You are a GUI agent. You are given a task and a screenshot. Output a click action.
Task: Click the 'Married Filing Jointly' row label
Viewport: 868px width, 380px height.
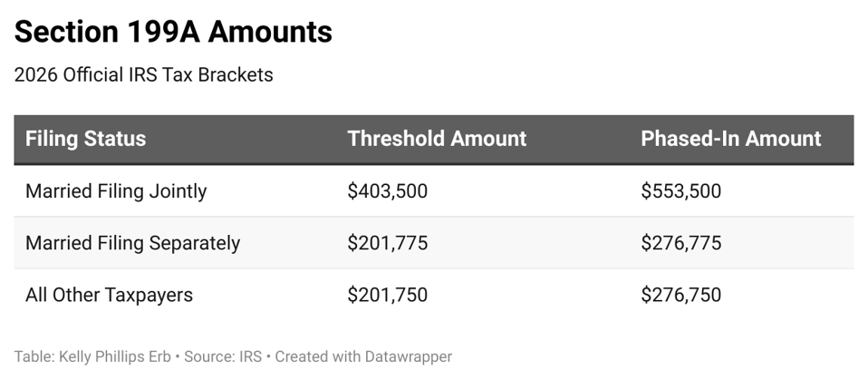[116, 191]
